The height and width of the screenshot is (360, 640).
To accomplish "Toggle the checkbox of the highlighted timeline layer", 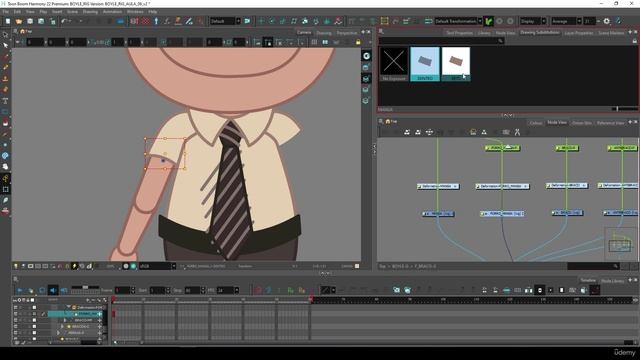I will click(34, 313).
